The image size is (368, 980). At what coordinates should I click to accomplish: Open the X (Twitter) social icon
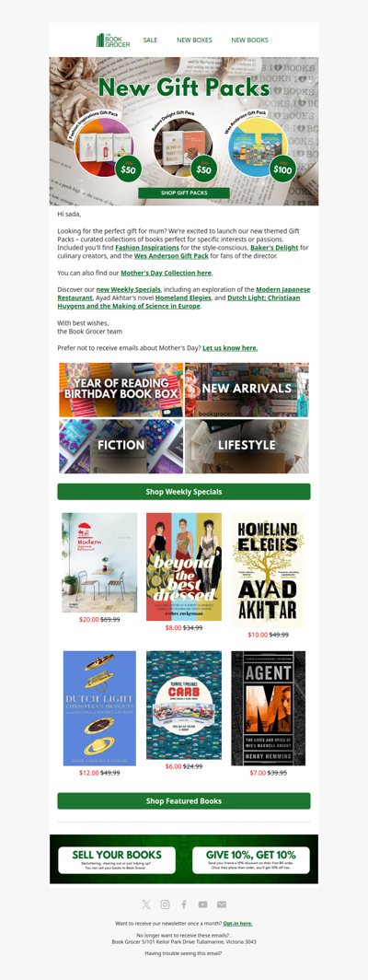[x=146, y=904]
